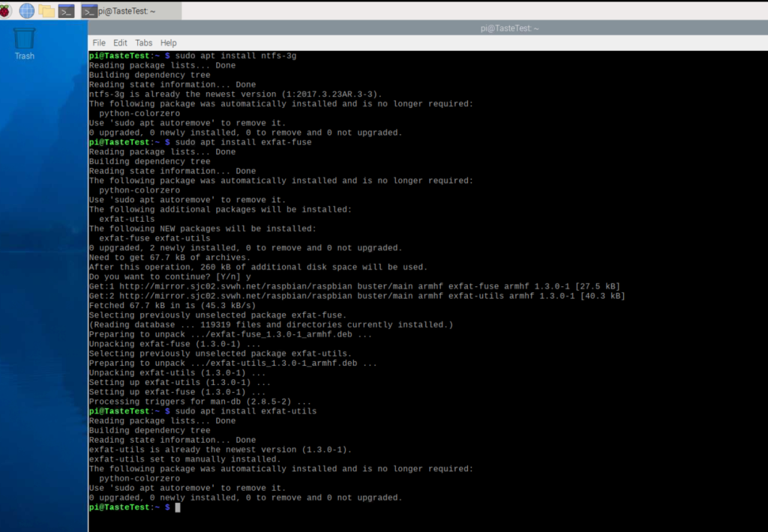Open the Edit menu in the terminal
The height and width of the screenshot is (532, 768).
tap(120, 43)
